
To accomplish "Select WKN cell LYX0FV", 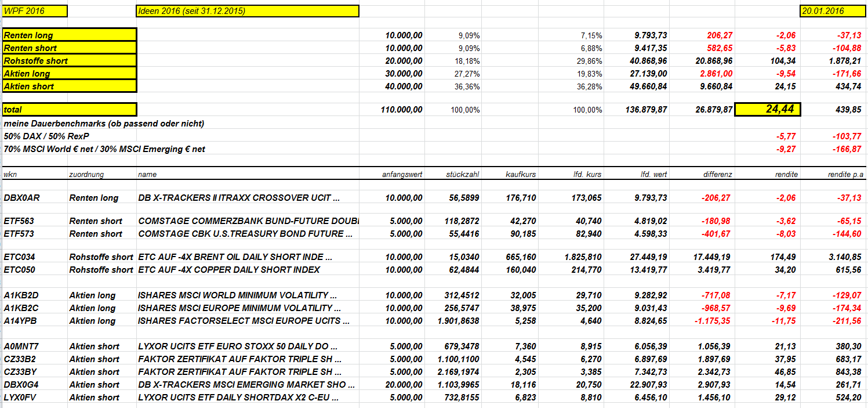I will [x=20, y=397].
